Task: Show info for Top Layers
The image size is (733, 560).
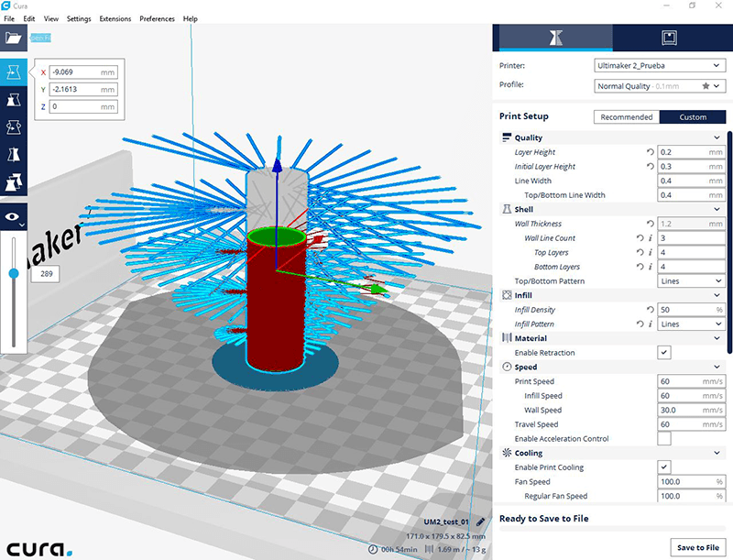Action: tap(651, 252)
